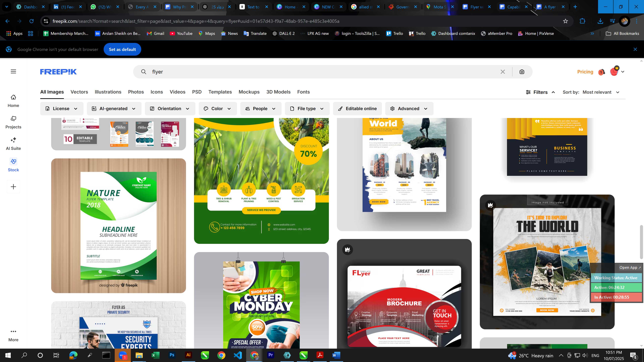644x362 pixels.
Task: Expand the Advanced filter dropdown
Action: [409, 109]
